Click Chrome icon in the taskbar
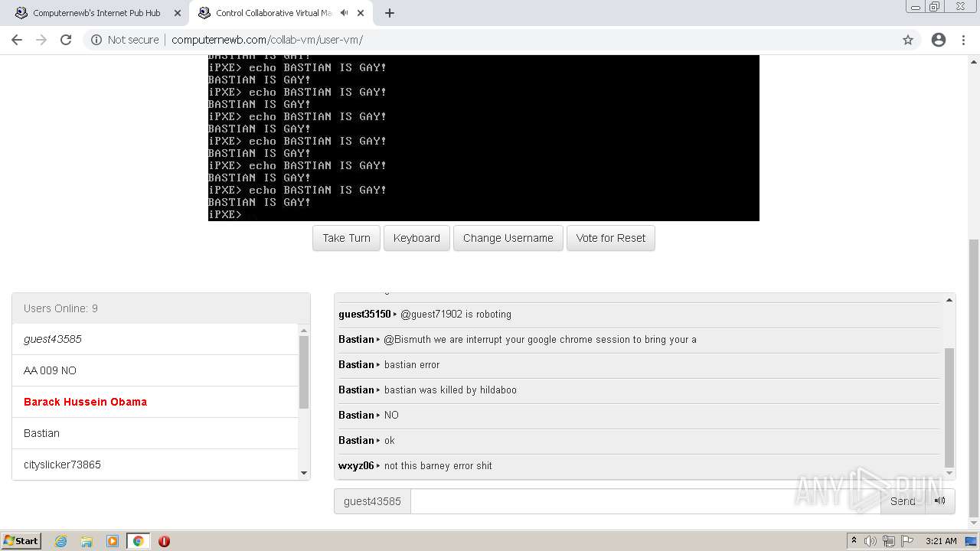The image size is (980, 551). (x=139, y=541)
